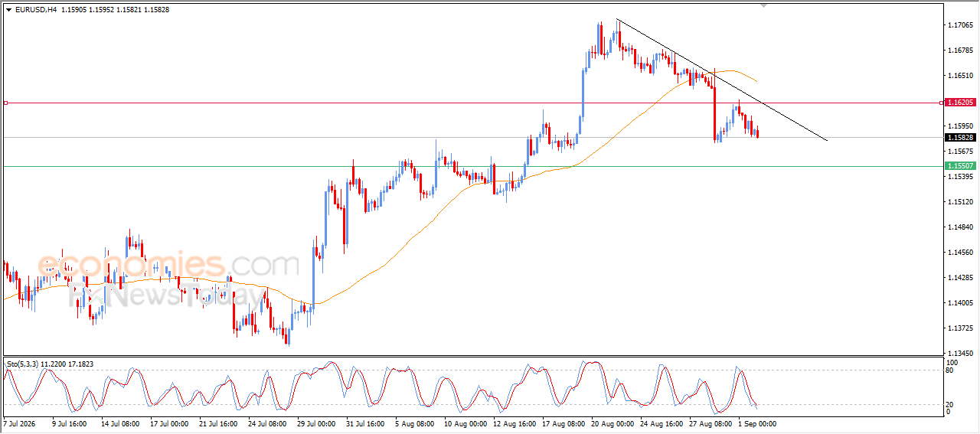This screenshot has height=434, width=980.
Task: Select the red 1.16205 price label
Action: (x=960, y=103)
